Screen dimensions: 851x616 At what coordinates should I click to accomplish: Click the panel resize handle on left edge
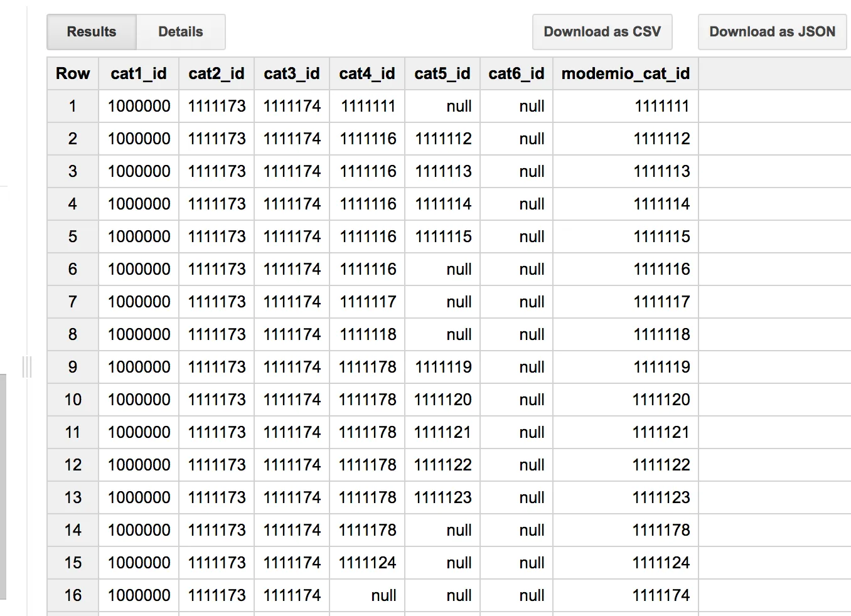pyautogui.click(x=26, y=366)
